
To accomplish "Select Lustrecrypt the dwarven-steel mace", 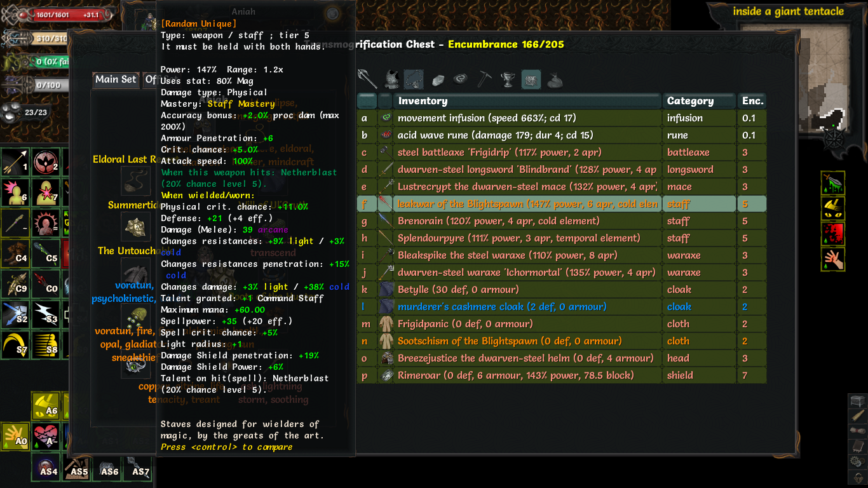I will [x=562, y=187].
